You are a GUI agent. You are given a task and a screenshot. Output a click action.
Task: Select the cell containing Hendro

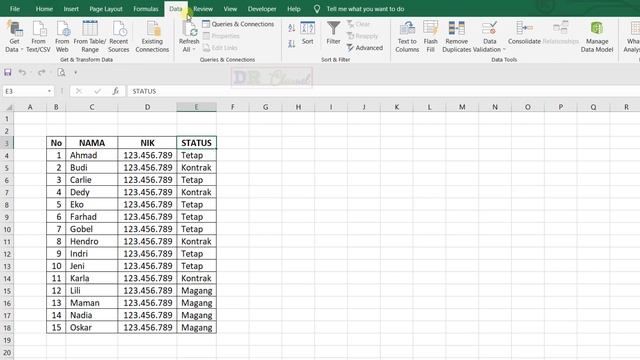(x=92, y=241)
